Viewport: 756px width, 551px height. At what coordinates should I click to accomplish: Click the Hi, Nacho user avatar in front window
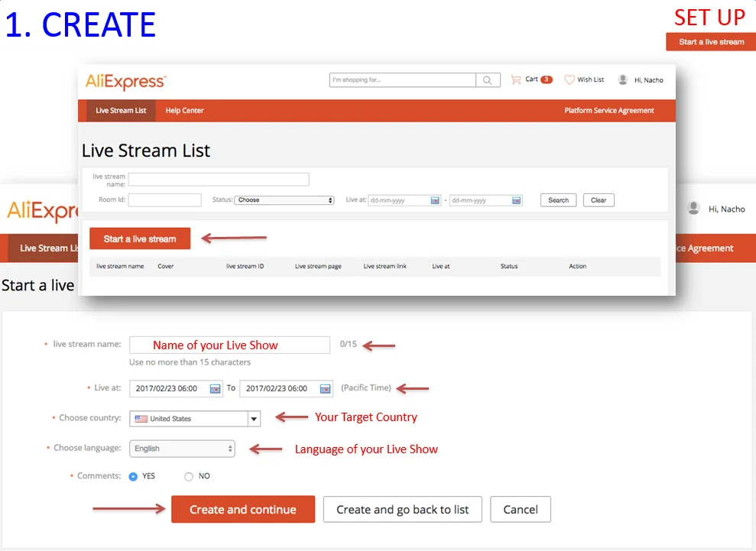[x=623, y=79]
